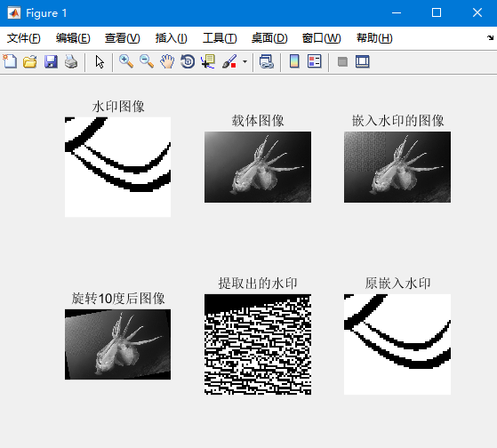Click the dock figure arrow at menu bar end
The width and height of the screenshot is (497, 448).
(491, 37)
